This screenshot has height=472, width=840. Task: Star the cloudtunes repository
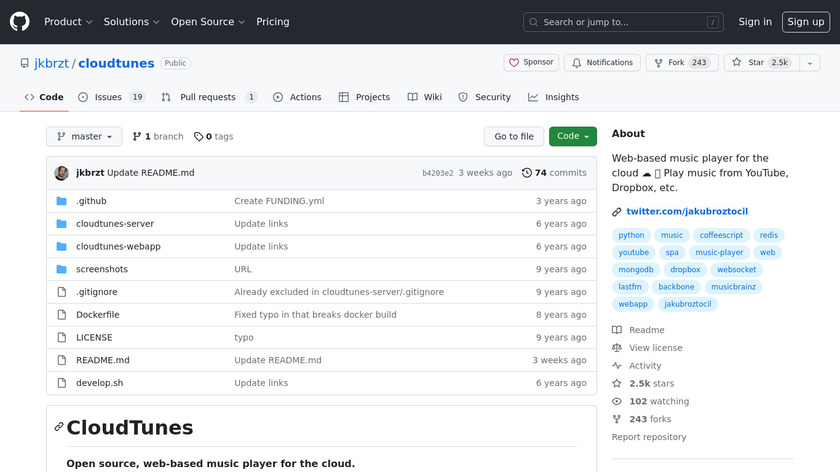coord(756,62)
